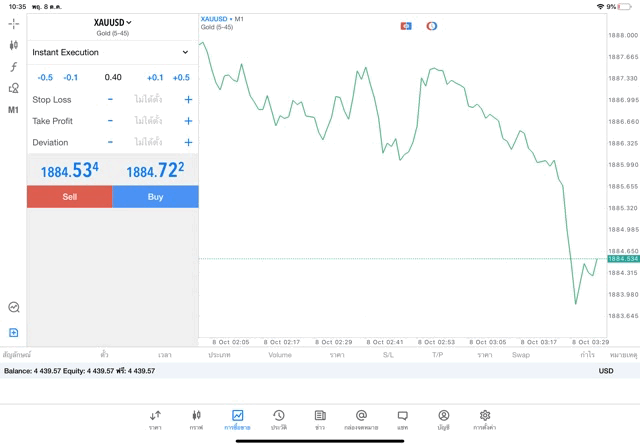
Task: Open the Settings gear tab
Action: pyautogui.click(x=485, y=419)
